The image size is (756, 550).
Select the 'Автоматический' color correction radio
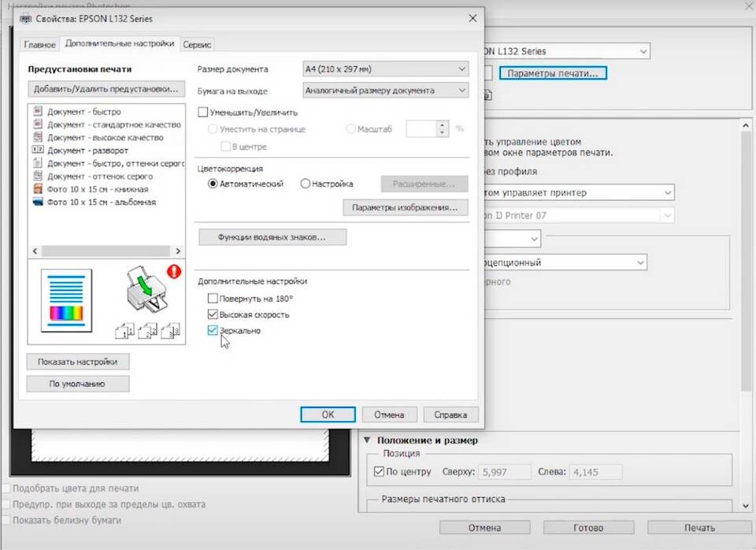(x=213, y=184)
